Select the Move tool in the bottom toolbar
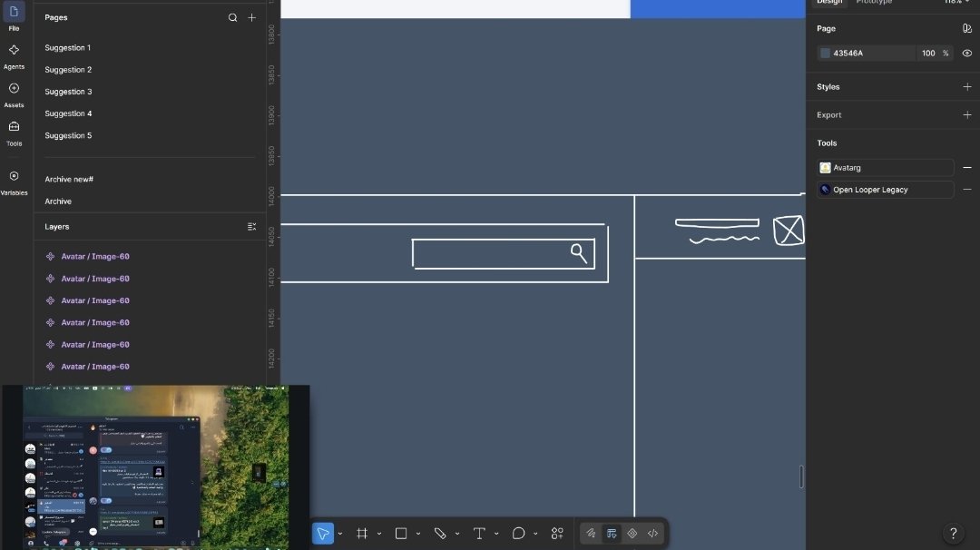 tap(323, 533)
